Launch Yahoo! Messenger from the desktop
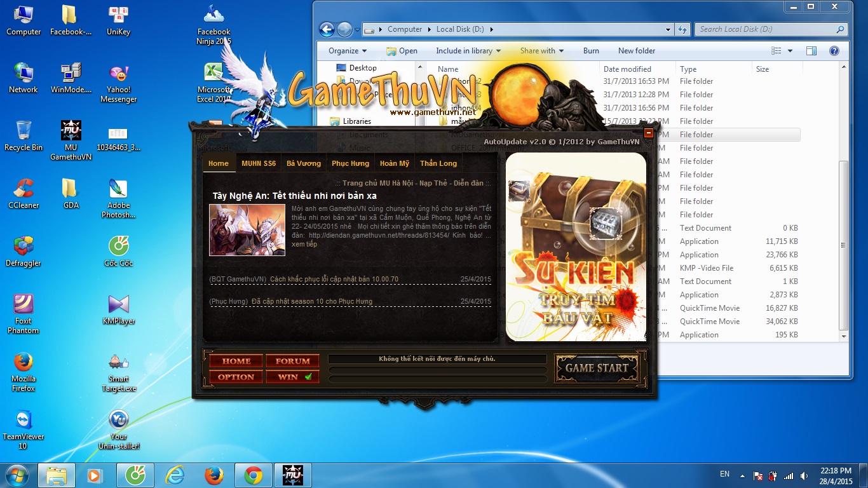Viewport: 868px width, 488px height. tap(118, 83)
